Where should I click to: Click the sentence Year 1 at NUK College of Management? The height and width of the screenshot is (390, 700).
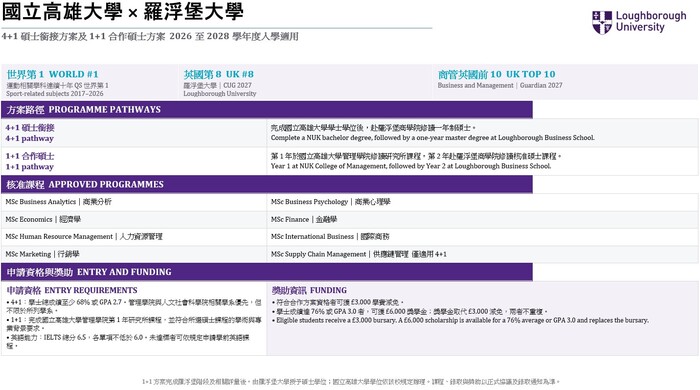(411, 166)
